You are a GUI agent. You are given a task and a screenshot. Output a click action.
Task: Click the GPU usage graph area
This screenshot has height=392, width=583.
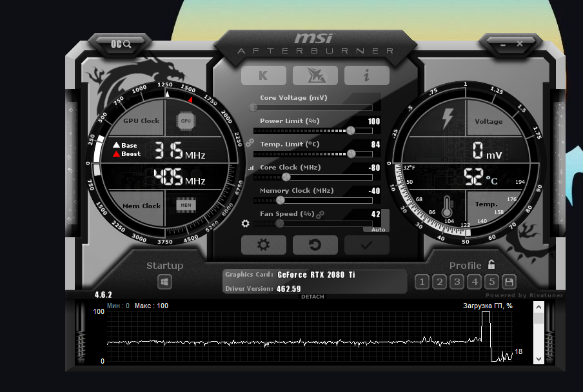(310, 337)
